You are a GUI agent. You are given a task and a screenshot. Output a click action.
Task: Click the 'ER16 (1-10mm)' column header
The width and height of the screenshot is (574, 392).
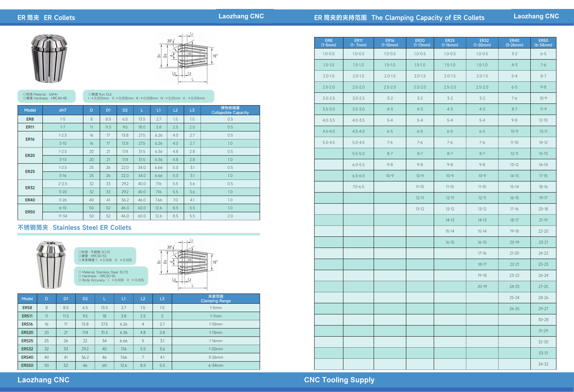[390, 43]
